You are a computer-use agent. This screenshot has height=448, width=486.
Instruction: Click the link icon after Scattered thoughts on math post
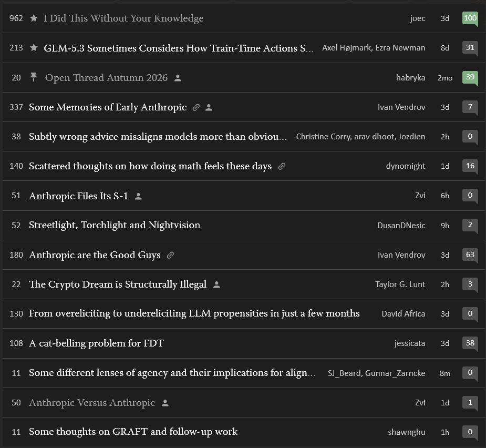282,166
